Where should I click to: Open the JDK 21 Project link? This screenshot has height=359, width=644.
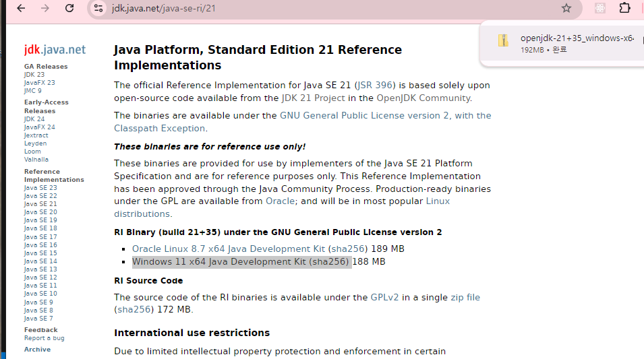[x=314, y=98]
